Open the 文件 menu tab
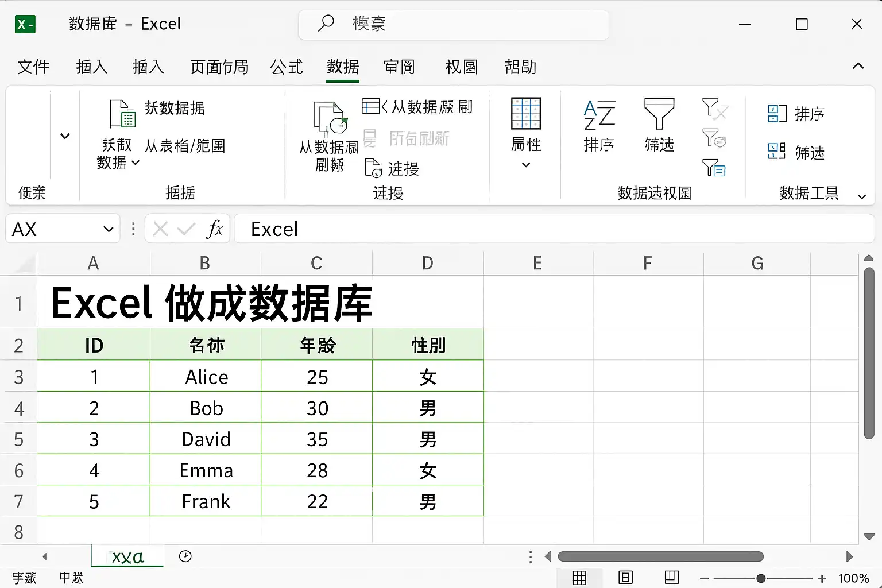 point(33,67)
